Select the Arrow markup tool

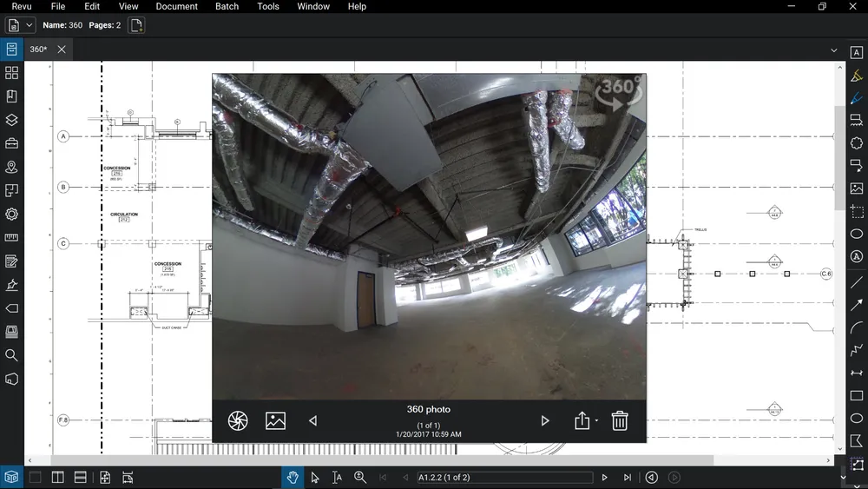pos(857,305)
